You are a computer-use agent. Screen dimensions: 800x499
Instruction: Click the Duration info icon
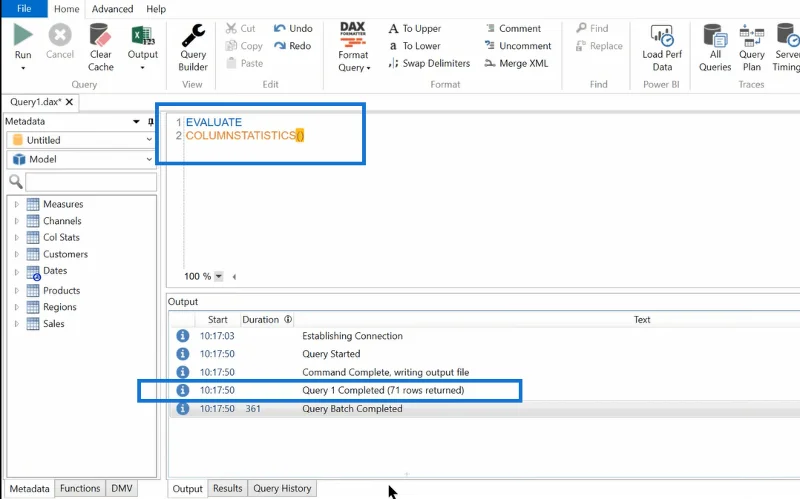[x=288, y=319]
